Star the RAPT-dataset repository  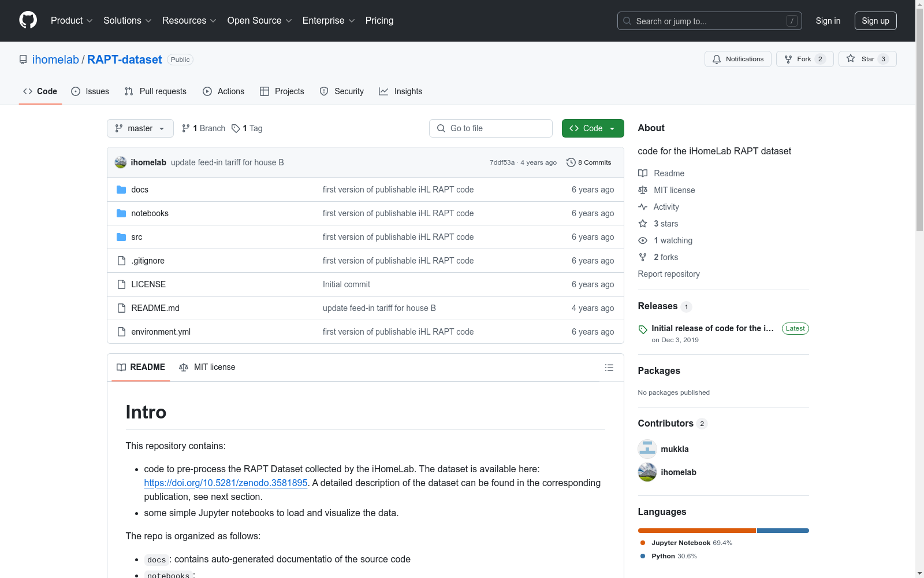[867, 59]
